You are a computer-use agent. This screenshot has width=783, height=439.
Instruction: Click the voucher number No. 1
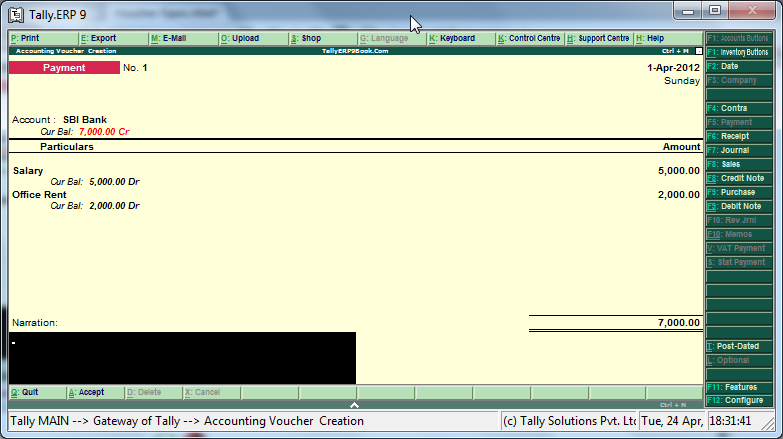(x=135, y=68)
